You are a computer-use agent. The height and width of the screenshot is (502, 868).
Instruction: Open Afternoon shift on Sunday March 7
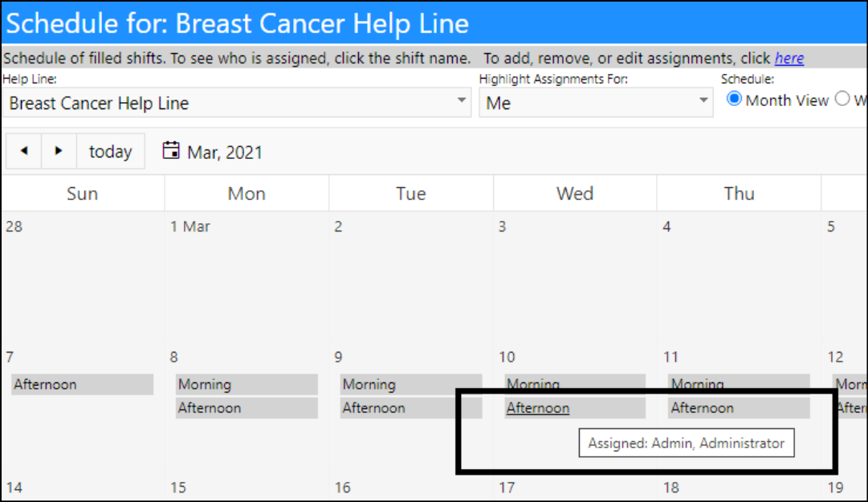[x=82, y=384]
